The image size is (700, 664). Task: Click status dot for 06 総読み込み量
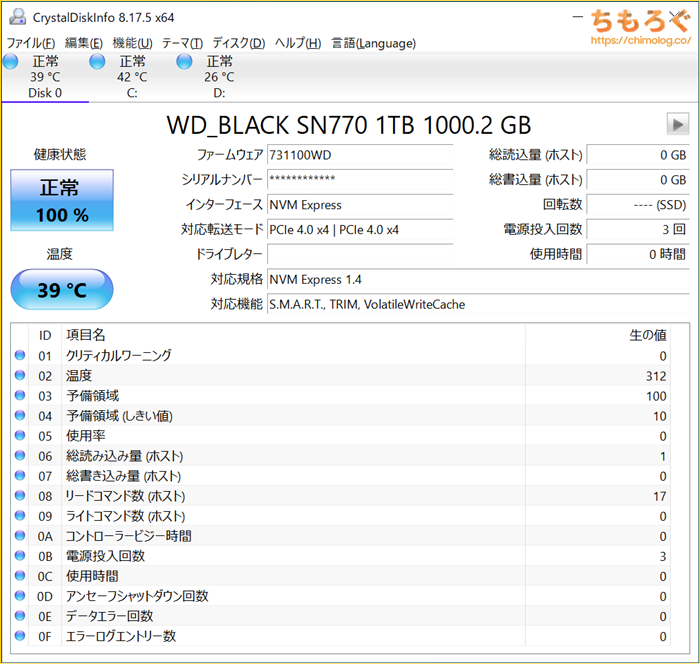pos(20,455)
